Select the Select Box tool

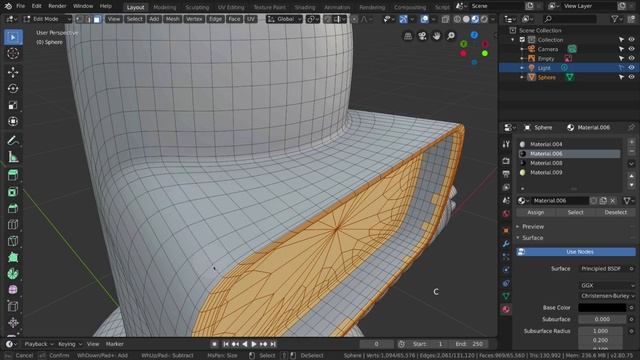[x=13, y=37]
